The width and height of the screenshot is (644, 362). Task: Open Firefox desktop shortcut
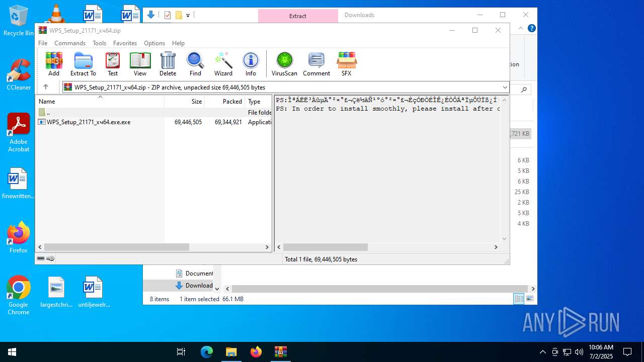pyautogui.click(x=19, y=237)
